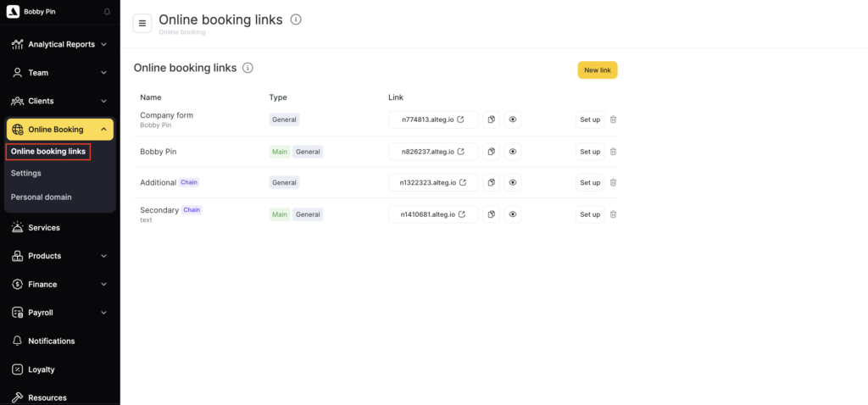Preview the Bobby Pin link using eye icon

coord(513,152)
